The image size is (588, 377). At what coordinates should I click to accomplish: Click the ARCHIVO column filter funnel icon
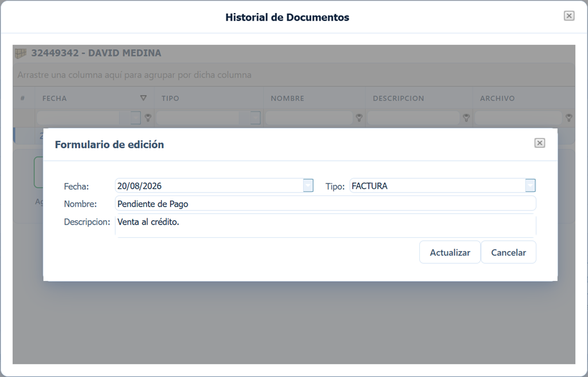568,118
